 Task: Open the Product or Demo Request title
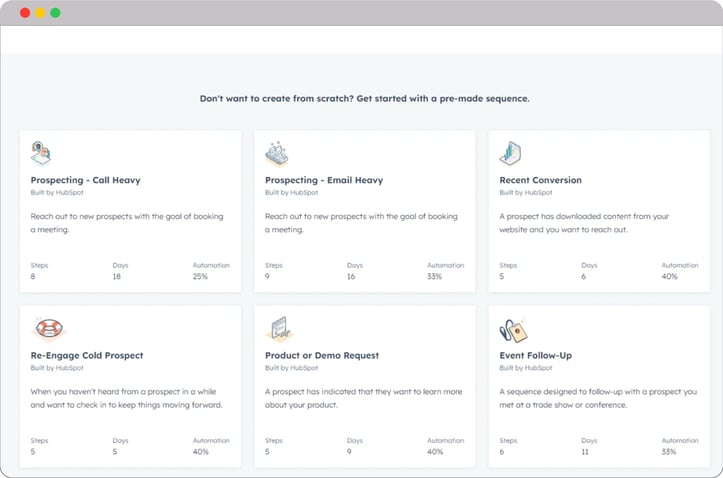coord(322,355)
